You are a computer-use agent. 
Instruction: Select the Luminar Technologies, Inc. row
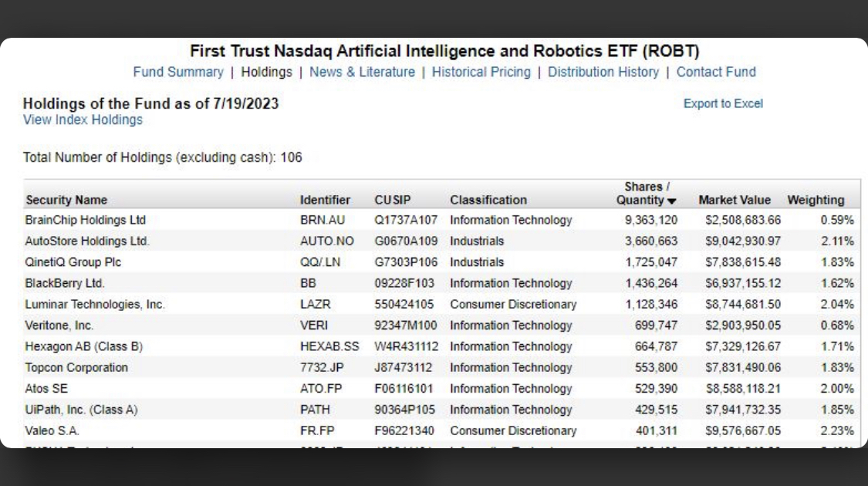(x=95, y=305)
